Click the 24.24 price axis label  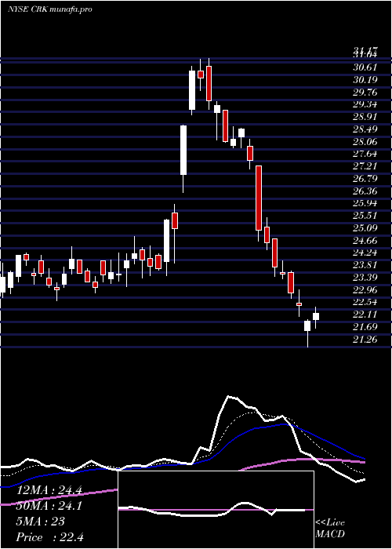point(365,253)
